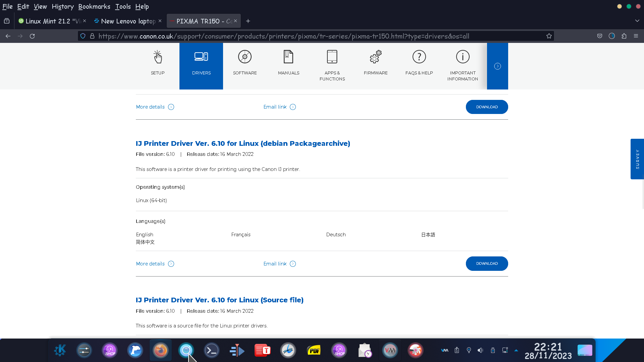
Task: Open Important Information icon
Action: [x=463, y=57]
